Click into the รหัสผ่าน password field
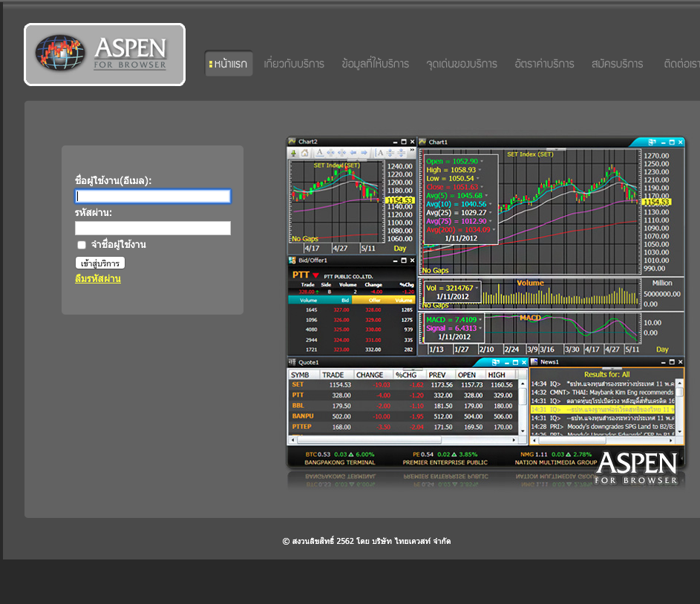This screenshot has width=700, height=604. (153, 228)
